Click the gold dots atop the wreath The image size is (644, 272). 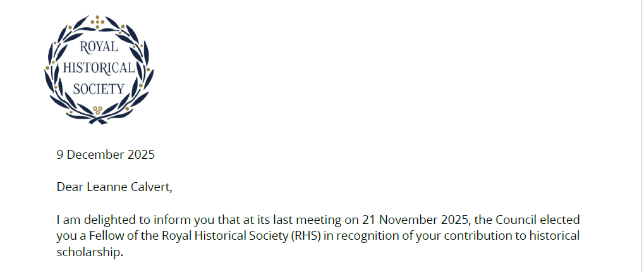[98, 20]
